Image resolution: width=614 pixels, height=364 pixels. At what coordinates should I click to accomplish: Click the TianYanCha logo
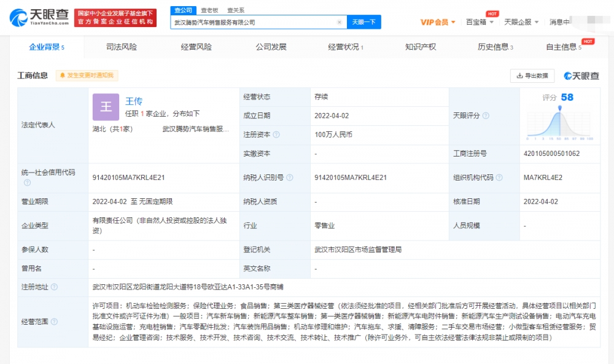(39, 18)
